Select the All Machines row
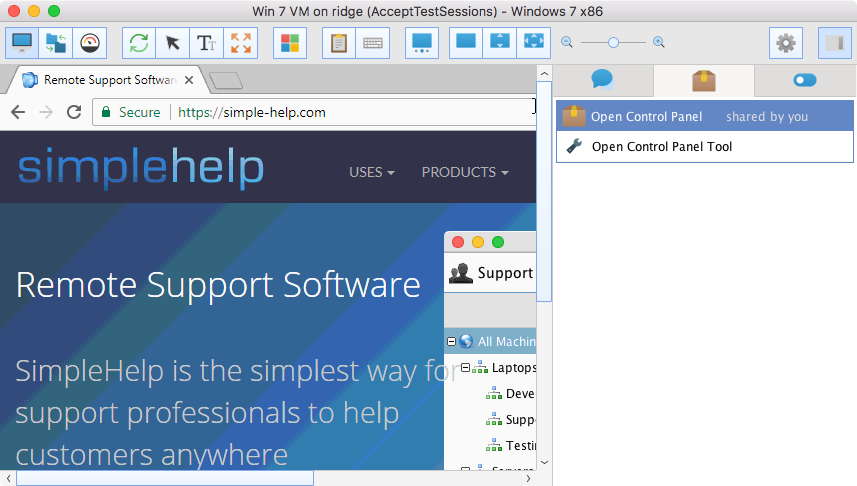857x486 pixels. click(491, 342)
